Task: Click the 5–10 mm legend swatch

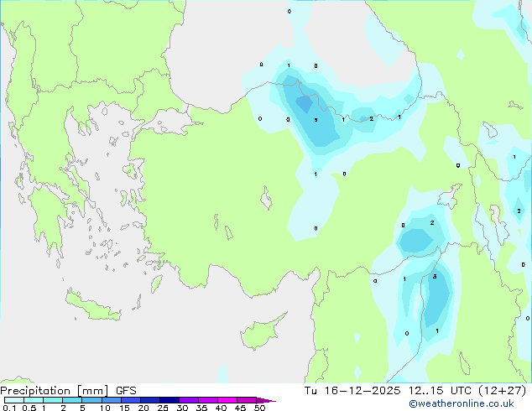Action: pos(91,400)
